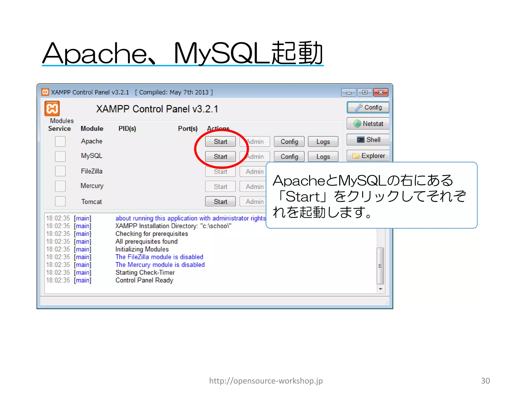Minimize the XAMPP Control Panel window
This screenshot has height=399, width=532.
coord(349,92)
